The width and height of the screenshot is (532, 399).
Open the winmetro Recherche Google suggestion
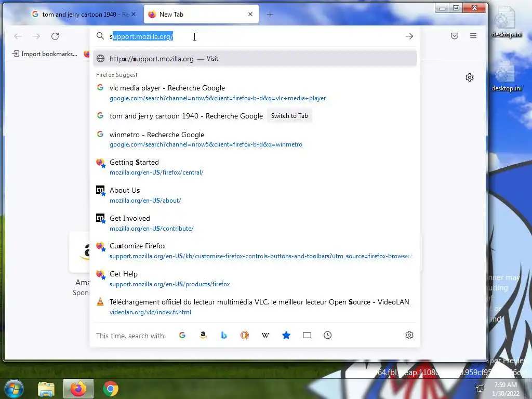coord(255,139)
